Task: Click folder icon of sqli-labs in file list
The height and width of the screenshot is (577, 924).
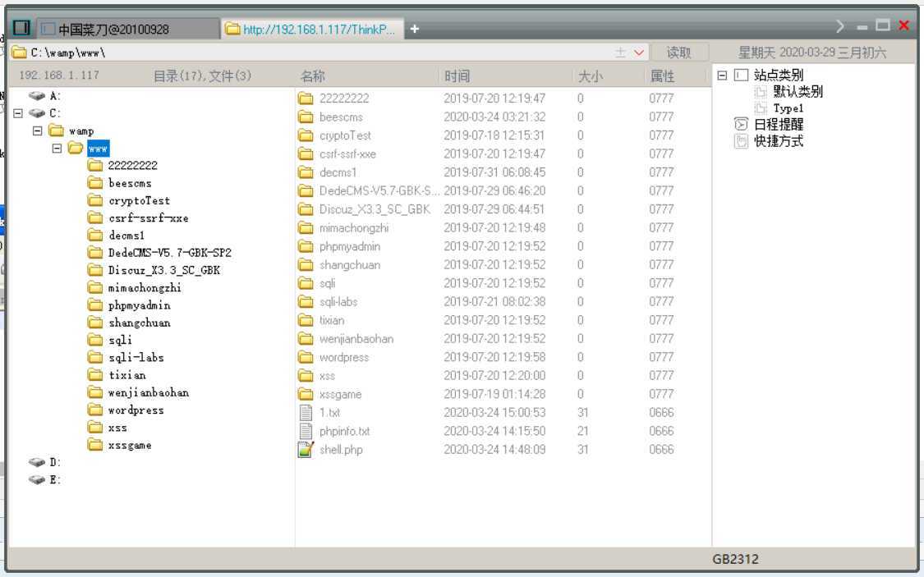Action: coord(306,302)
